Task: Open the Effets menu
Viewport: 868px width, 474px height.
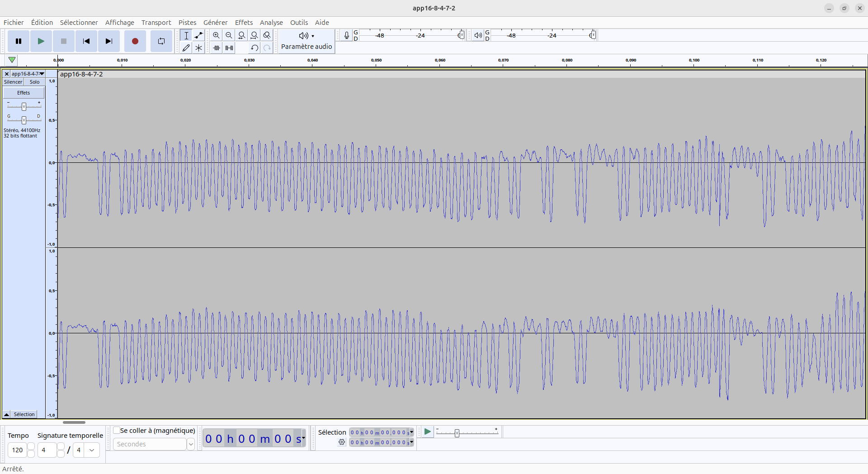Action: pyautogui.click(x=244, y=23)
